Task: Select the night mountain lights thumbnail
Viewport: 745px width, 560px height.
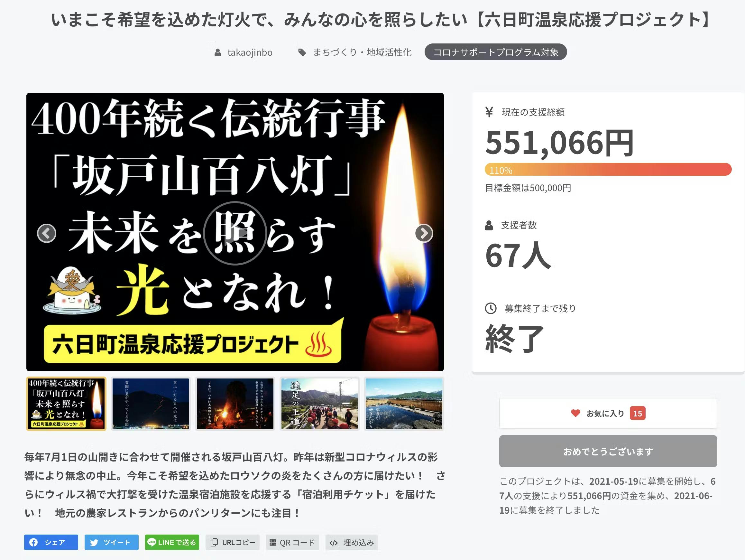Action: (x=151, y=404)
